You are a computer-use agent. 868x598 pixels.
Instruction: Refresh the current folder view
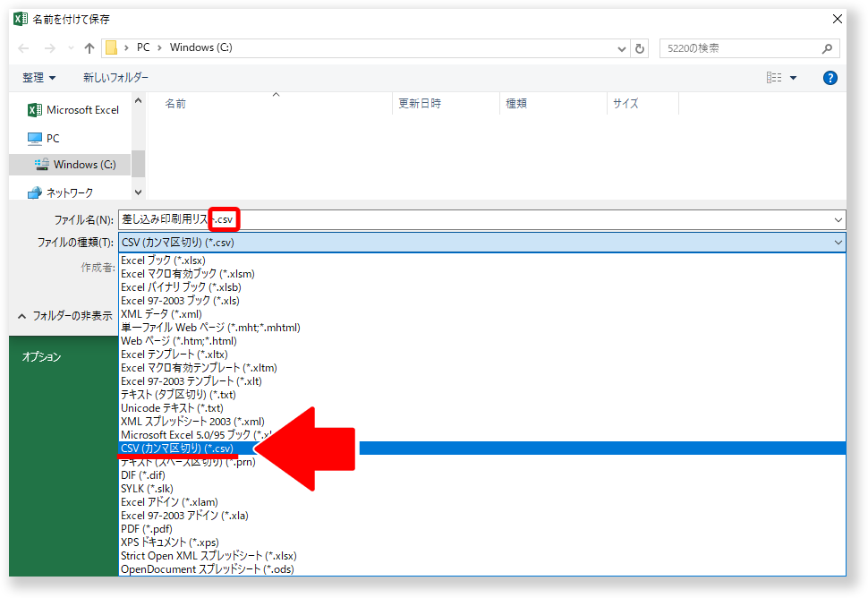pos(640,48)
